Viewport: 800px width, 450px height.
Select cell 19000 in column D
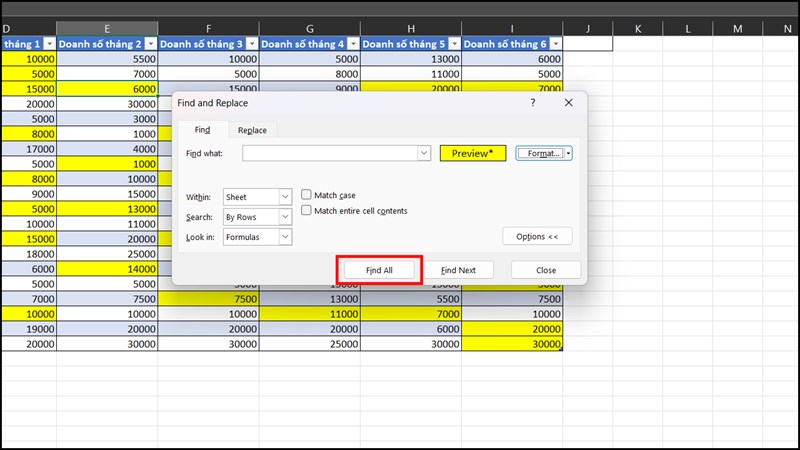29,329
